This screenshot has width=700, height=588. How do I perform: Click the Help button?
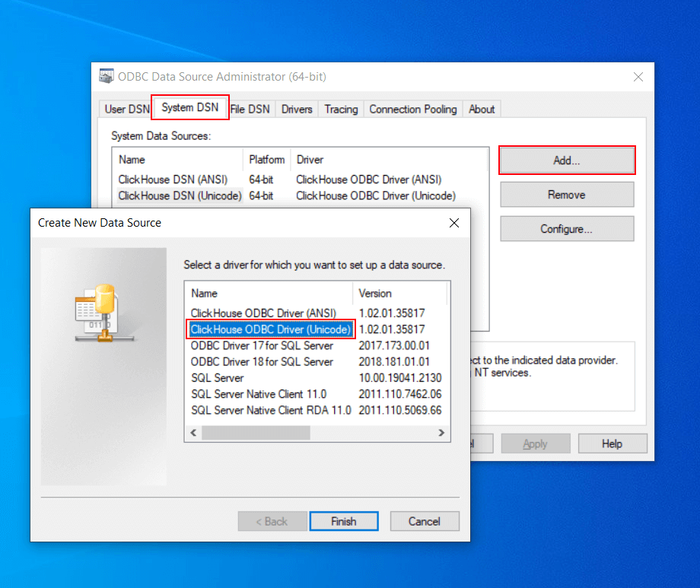[612, 443]
